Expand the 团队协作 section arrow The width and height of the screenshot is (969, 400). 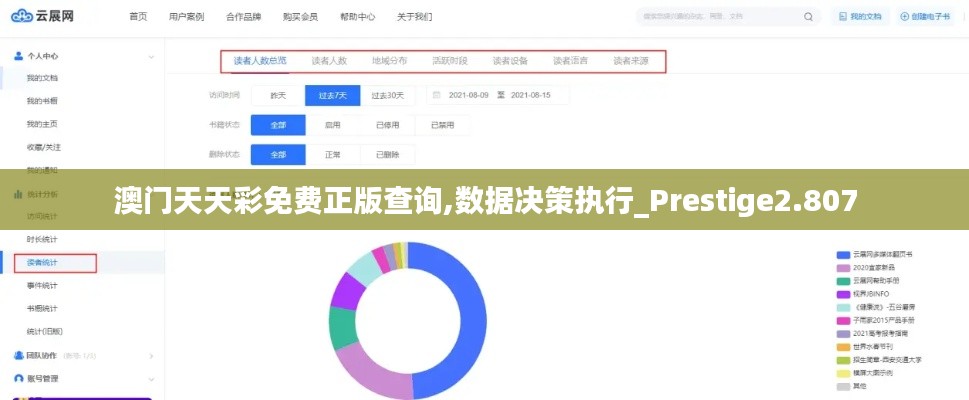point(151,356)
